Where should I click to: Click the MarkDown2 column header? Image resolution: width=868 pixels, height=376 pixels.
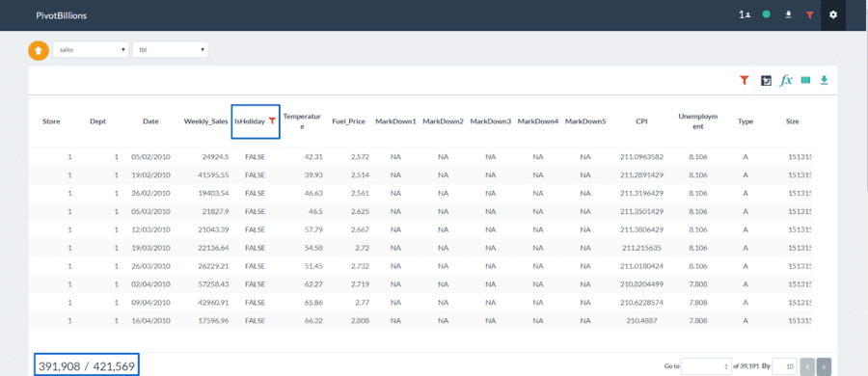pos(443,121)
